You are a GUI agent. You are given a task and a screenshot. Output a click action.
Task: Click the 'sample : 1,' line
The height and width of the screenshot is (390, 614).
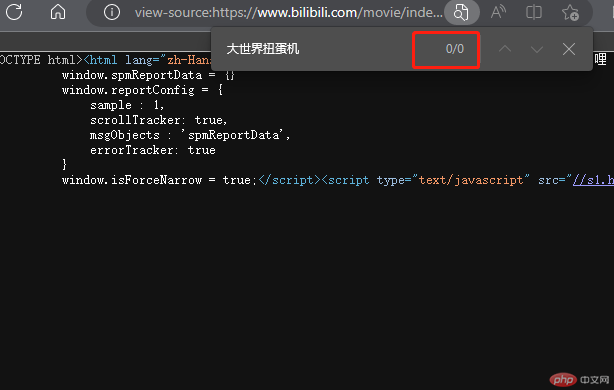(127, 105)
